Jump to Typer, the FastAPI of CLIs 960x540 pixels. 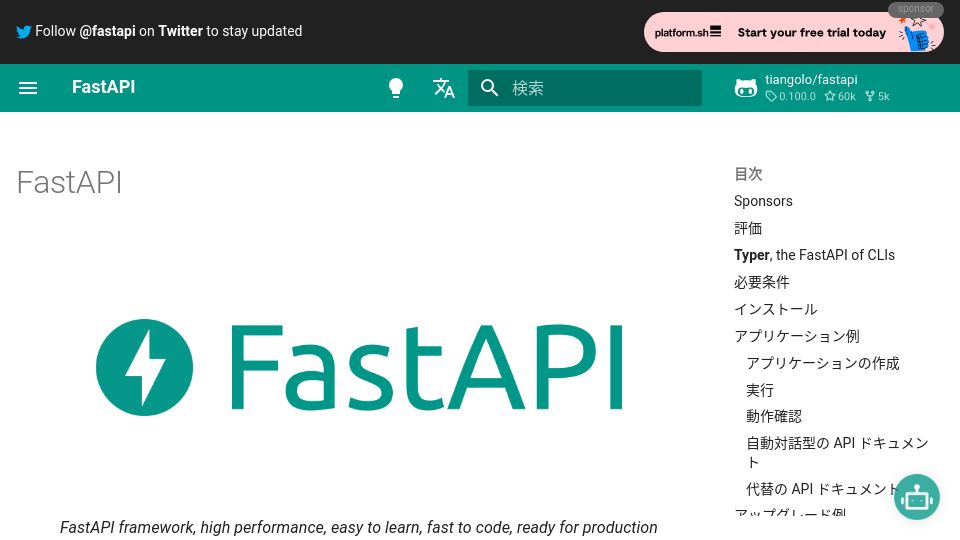click(814, 255)
